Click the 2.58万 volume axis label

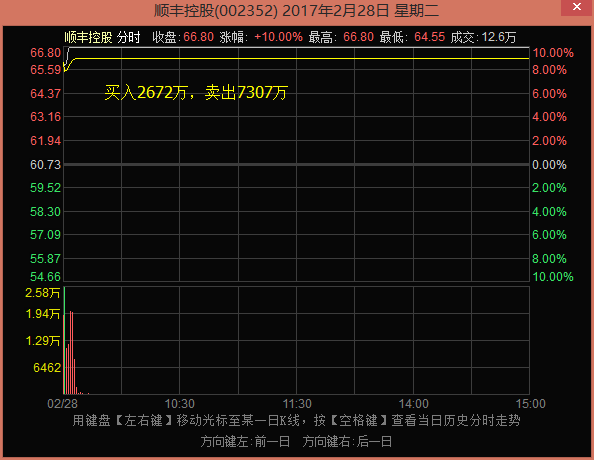[42, 293]
